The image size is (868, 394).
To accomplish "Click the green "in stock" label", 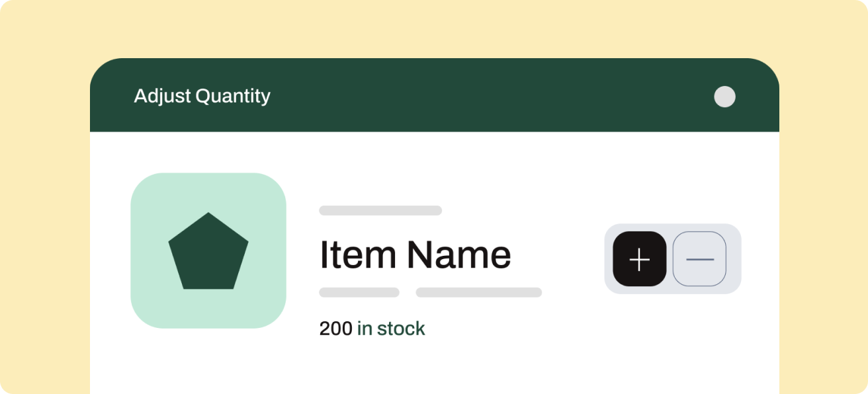I will point(391,329).
